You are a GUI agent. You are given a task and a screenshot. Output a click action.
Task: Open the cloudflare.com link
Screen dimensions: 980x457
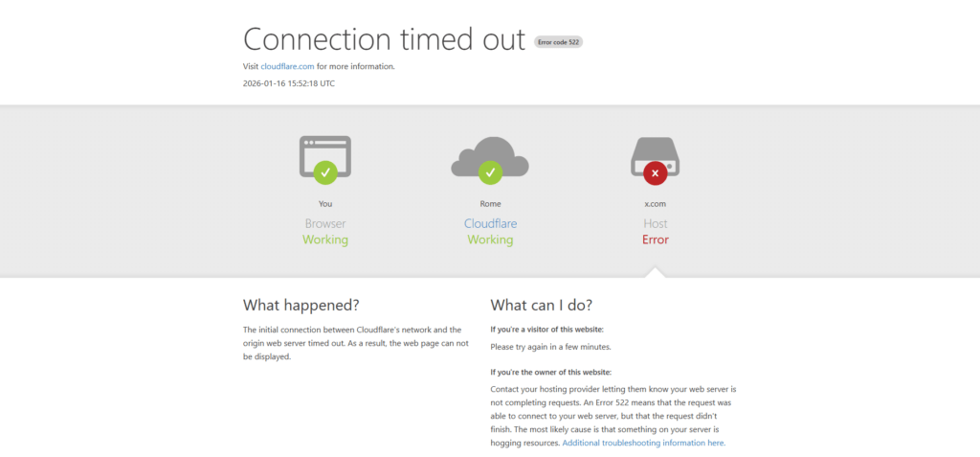click(287, 66)
